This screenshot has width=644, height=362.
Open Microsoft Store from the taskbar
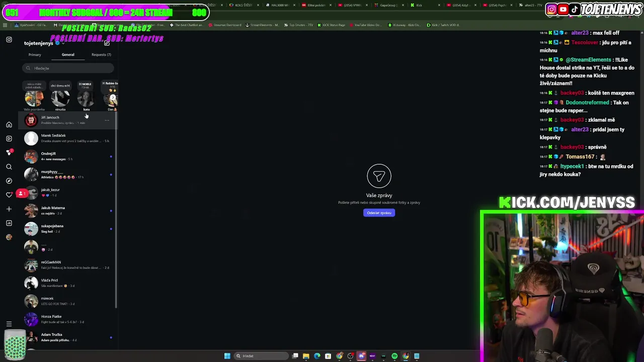tap(328, 356)
